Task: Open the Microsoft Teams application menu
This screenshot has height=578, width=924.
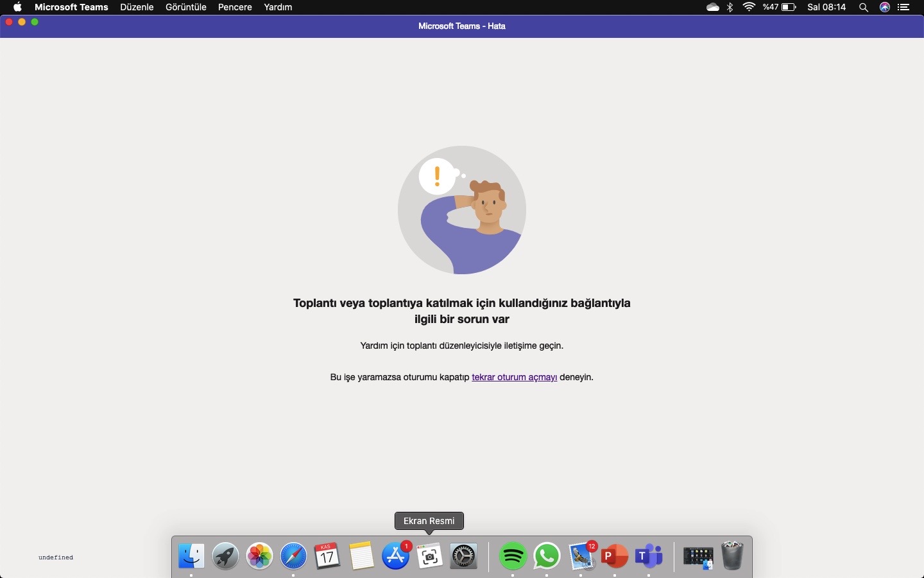Action: [71, 7]
